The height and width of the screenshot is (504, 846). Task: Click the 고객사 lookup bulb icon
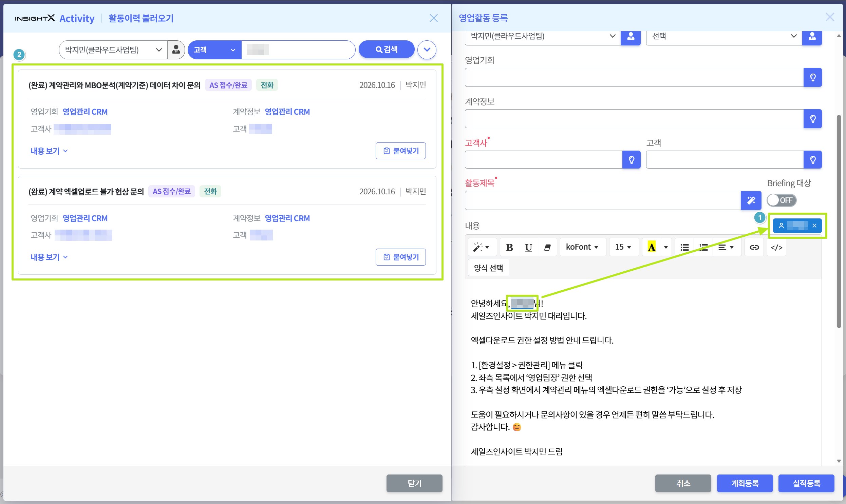[x=631, y=160]
